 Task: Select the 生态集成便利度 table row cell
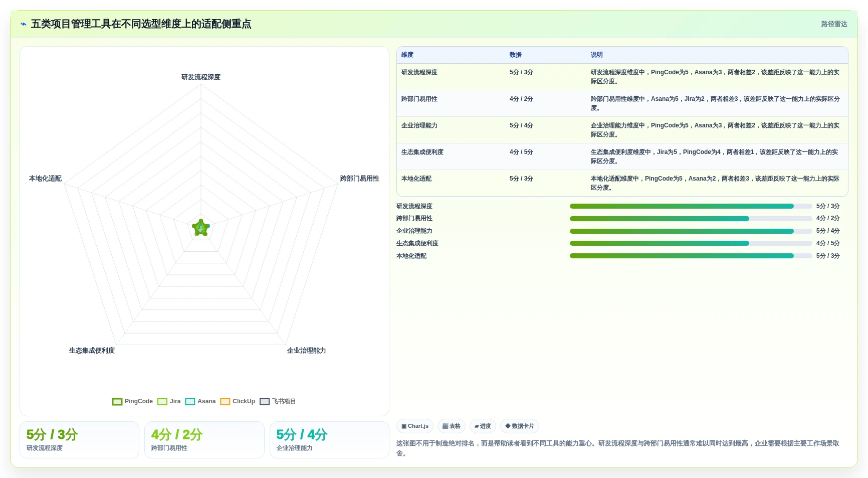click(422, 152)
